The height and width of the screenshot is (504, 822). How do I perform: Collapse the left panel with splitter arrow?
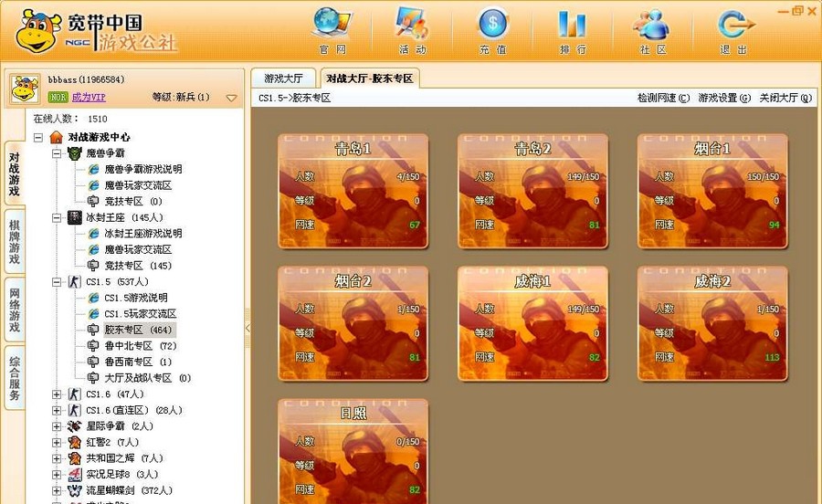pos(248,328)
